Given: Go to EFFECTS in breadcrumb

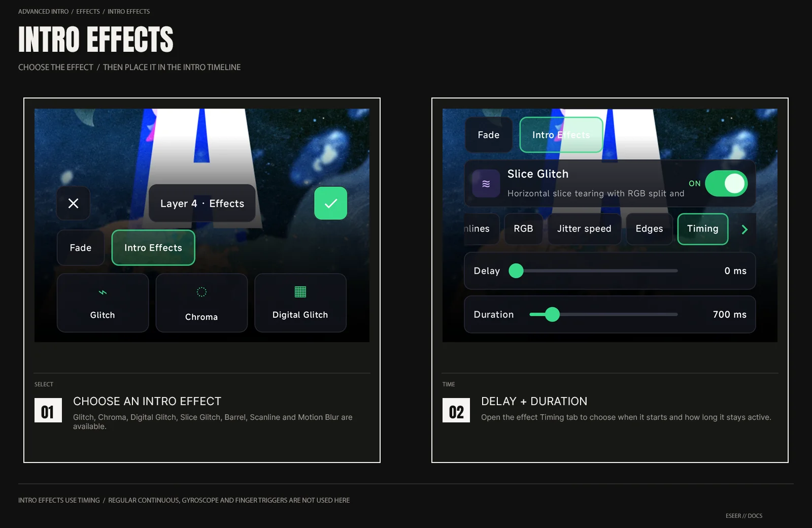Looking at the screenshot, I should 88,11.
